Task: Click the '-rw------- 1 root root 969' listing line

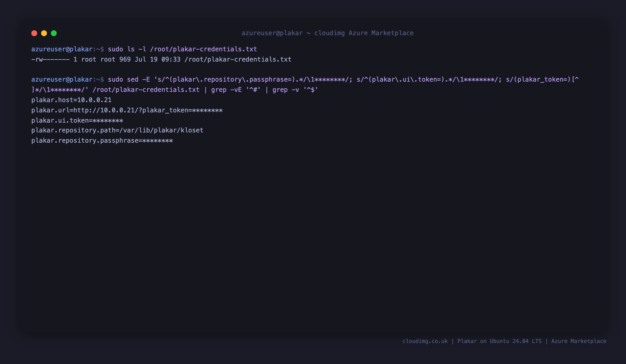Action: tap(161, 59)
